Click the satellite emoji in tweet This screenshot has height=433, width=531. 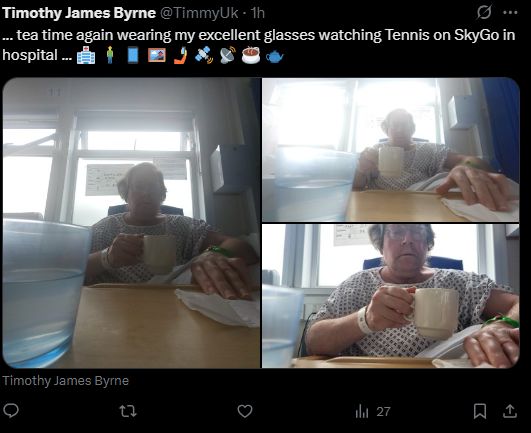204,55
